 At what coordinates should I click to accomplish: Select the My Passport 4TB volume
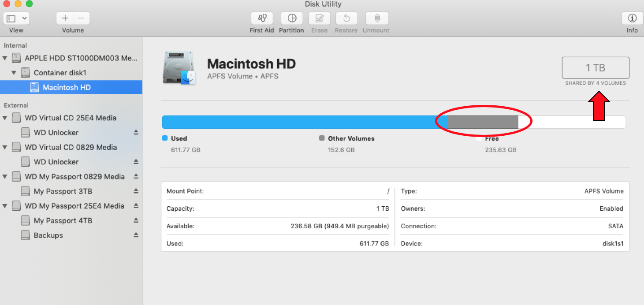click(63, 220)
